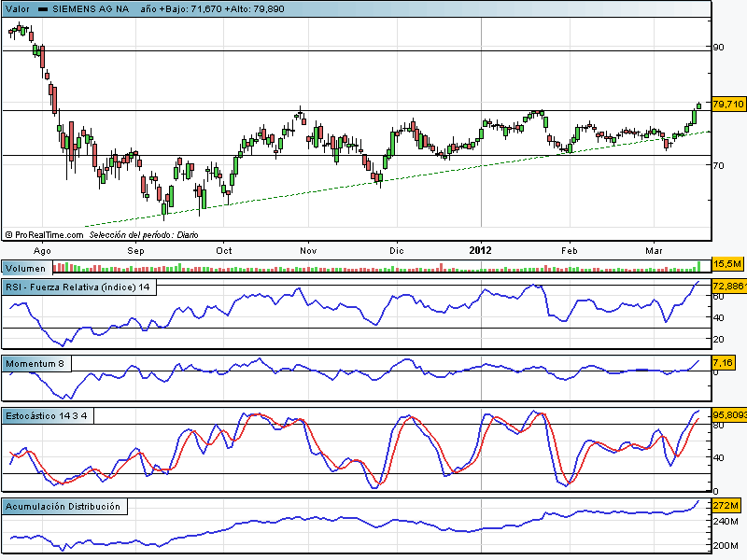Select the Volumen panel label

(26, 268)
